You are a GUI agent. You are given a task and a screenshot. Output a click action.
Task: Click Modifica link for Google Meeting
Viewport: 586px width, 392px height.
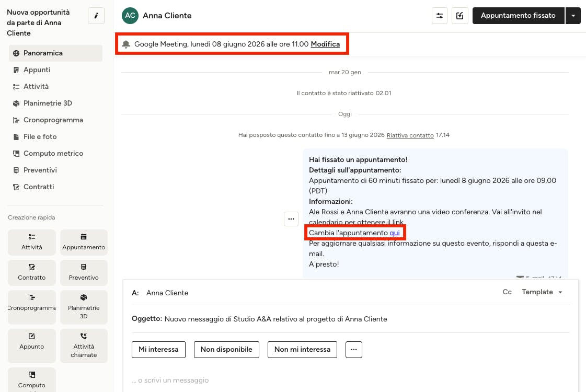(325, 44)
